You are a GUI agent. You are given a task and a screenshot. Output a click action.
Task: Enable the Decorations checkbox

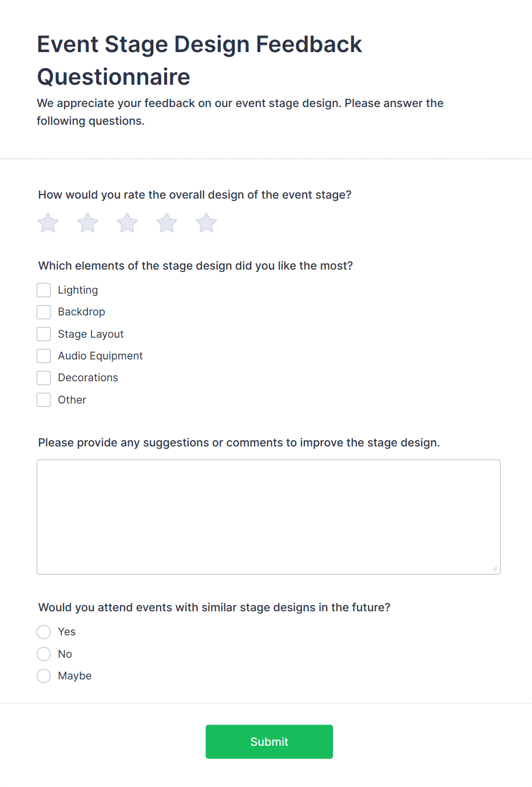pos(43,378)
